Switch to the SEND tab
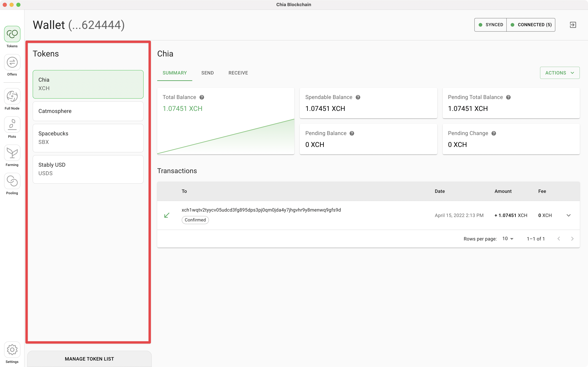This screenshot has height=367, width=588. (207, 73)
